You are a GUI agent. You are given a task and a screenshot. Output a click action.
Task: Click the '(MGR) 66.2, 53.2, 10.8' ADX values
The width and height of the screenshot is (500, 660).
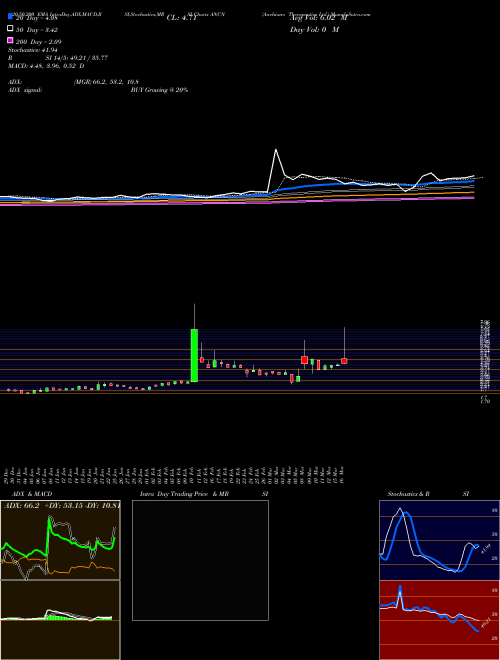(x=106, y=82)
